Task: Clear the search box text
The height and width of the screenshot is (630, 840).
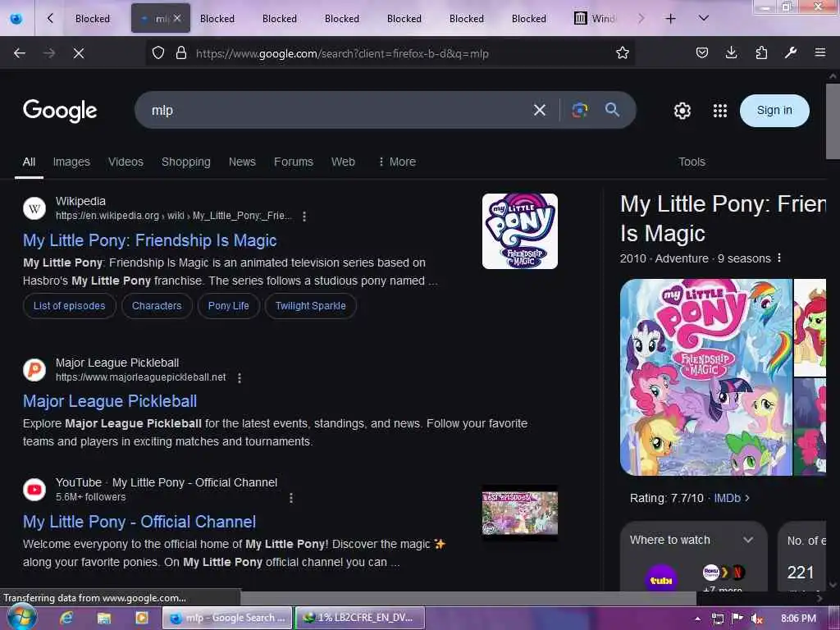Action: pos(540,111)
